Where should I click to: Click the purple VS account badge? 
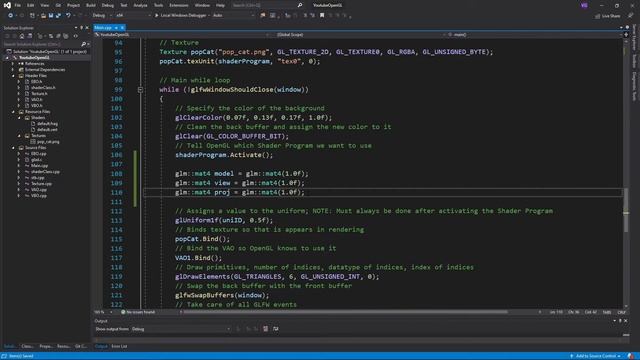click(x=584, y=5)
